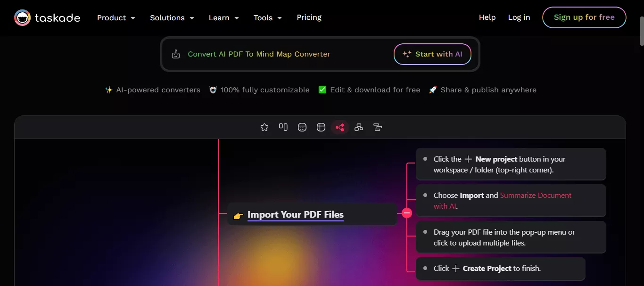Click the star view icon in the toolbar

pyautogui.click(x=264, y=127)
